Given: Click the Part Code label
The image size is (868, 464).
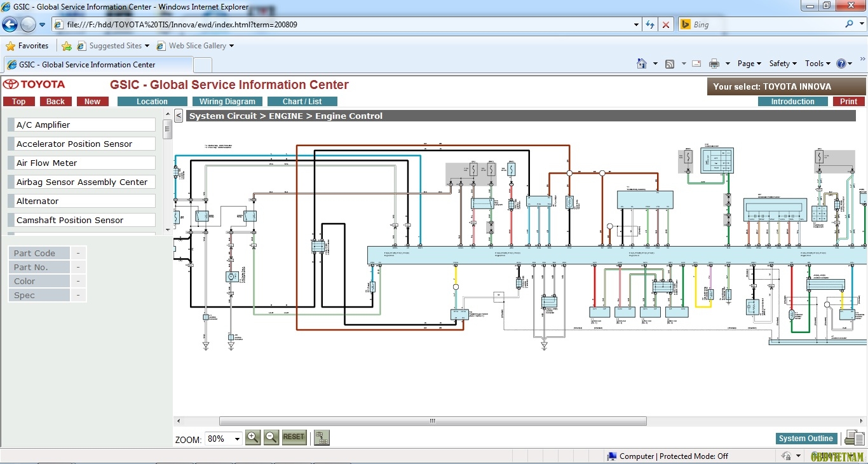Looking at the screenshot, I should (x=39, y=253).
